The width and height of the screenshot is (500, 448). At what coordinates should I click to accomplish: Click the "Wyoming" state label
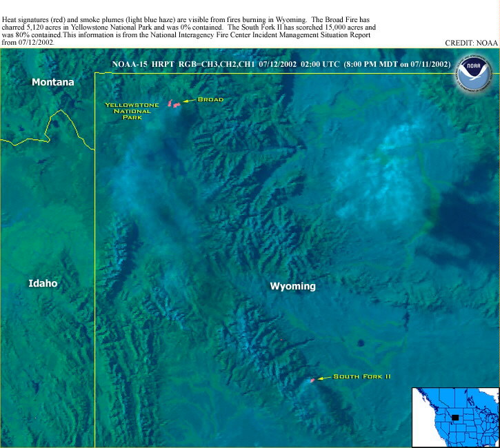coord(292,286)
